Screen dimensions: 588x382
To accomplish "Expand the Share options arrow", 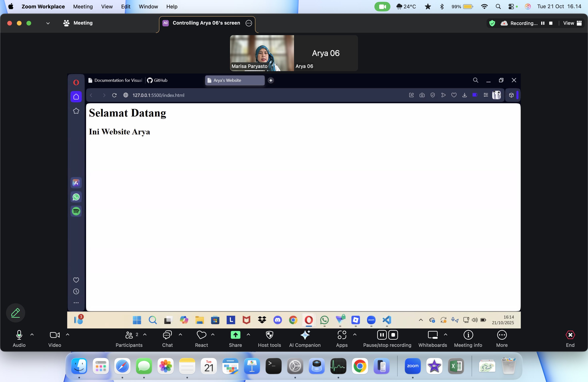I will (248, 335).
